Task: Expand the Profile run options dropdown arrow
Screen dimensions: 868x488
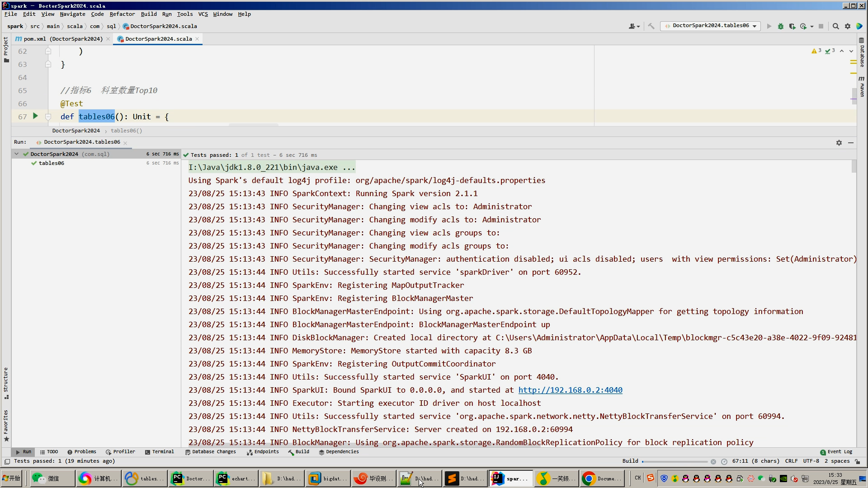Action: [x=812, y=26]
